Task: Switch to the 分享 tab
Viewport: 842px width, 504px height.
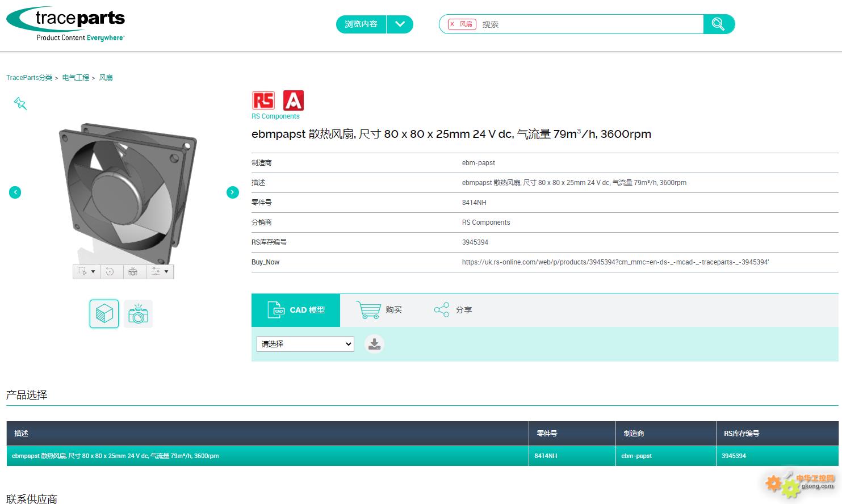Action: pos(453,310)
